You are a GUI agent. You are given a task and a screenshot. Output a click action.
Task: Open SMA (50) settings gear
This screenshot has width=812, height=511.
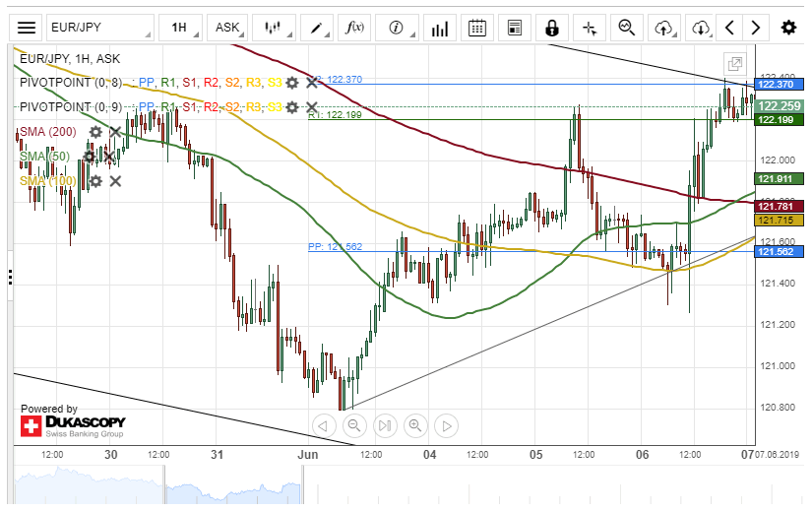[x=89, y=157]
